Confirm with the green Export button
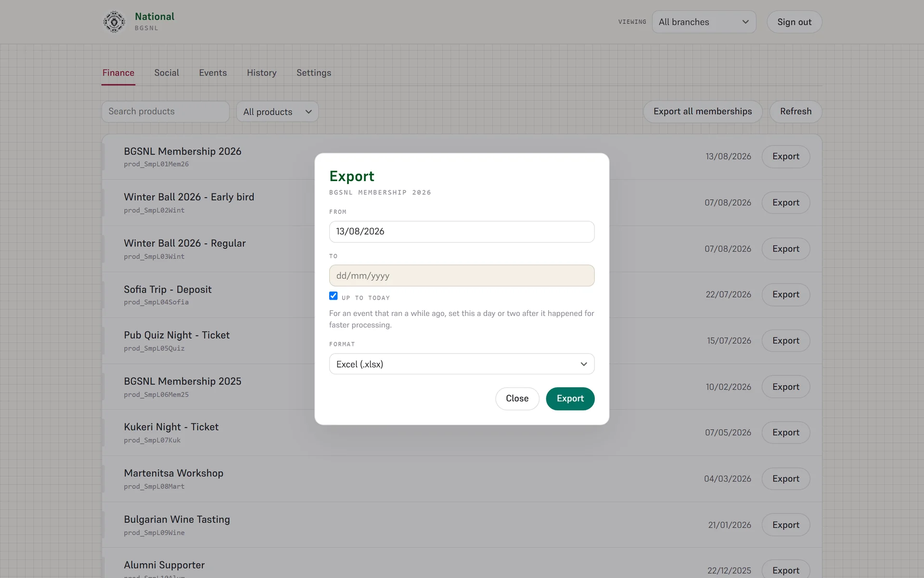The height and width of the screenshot is (578, 924). pyautogui.click(x=570, y=399)
